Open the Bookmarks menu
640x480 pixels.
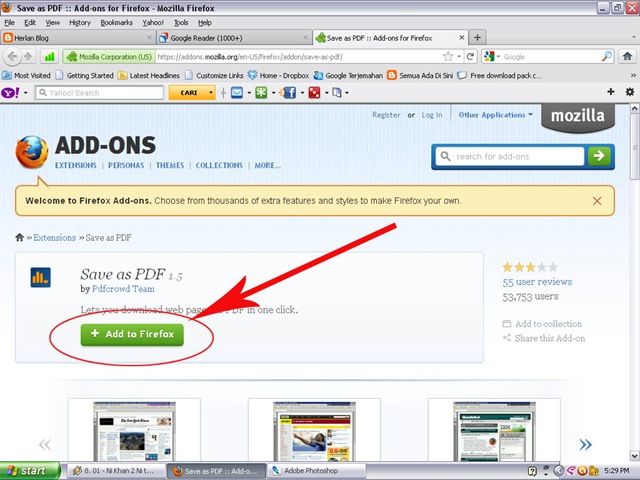point(116,22)
